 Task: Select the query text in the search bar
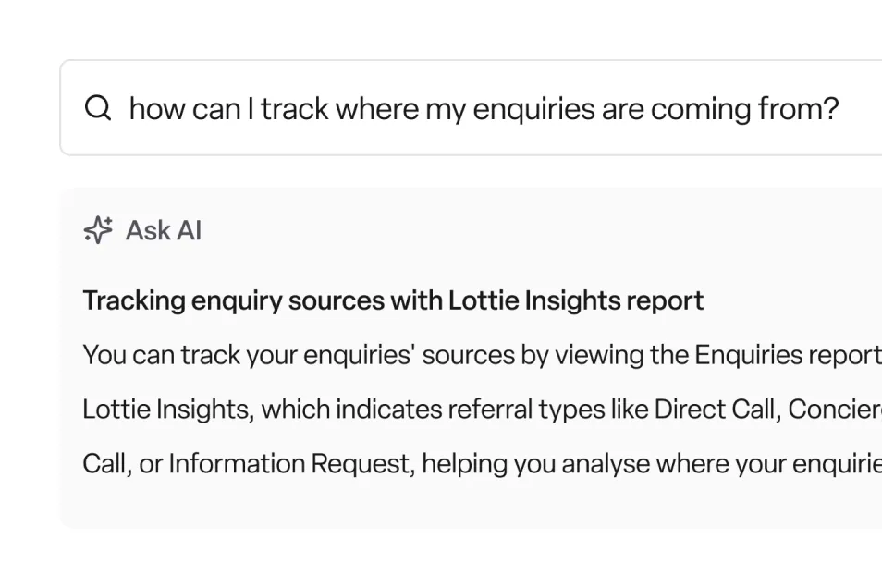485,108
